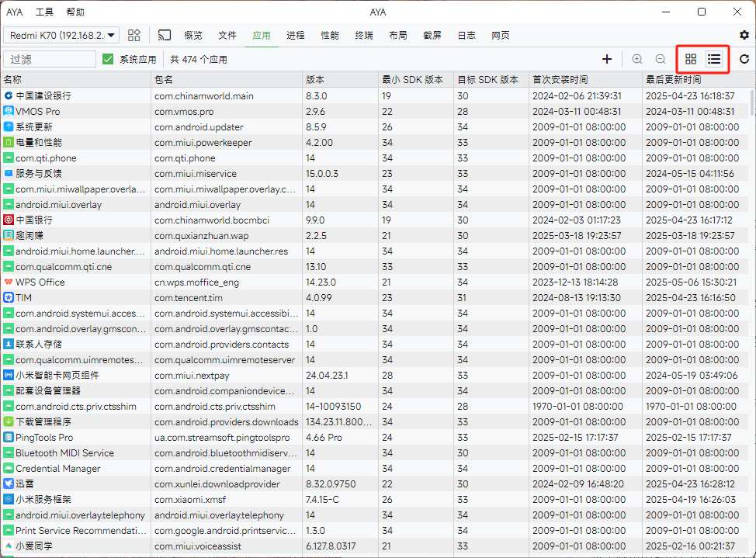The image size is (756, 558).
Task: Select the Bluetooth MIDI Service row name
Action: point(64,453)
